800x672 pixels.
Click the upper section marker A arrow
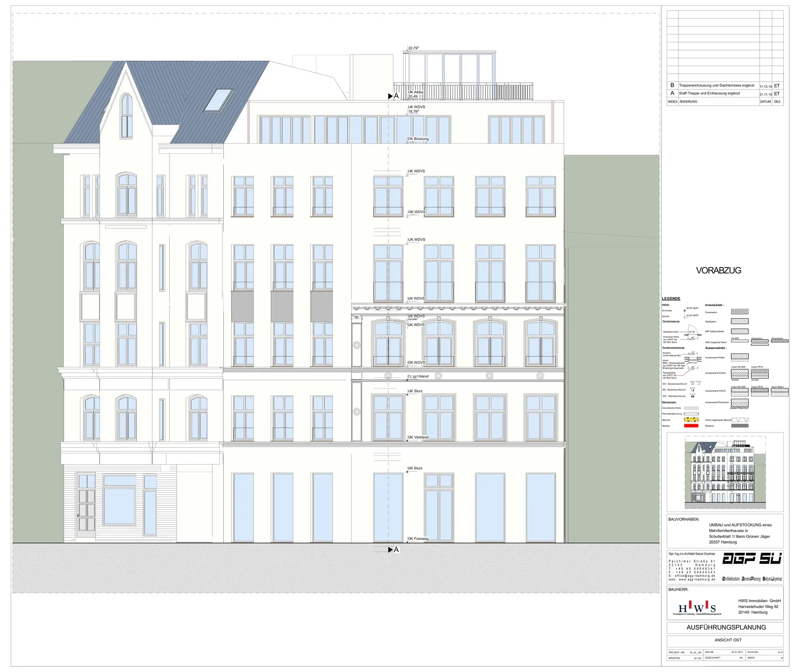coord(390,96)
